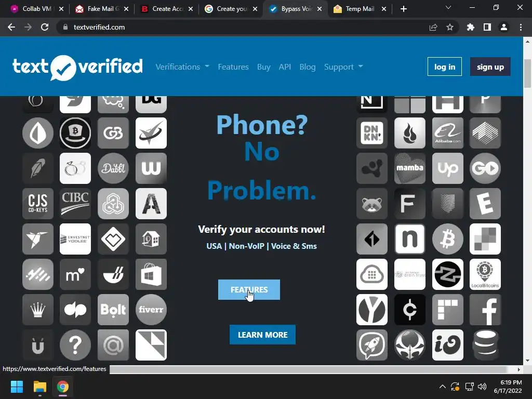Open Chrome profile avatar button
This screenshot has height=399, width=532.
(x=504, y=27)
